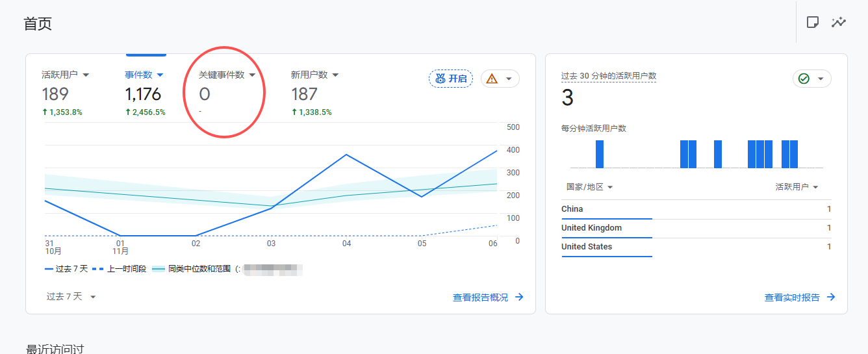The height and width of the screenshot is (354, 868).
Task: Open 查看实时报告 link
Action: tap(792, 297)
